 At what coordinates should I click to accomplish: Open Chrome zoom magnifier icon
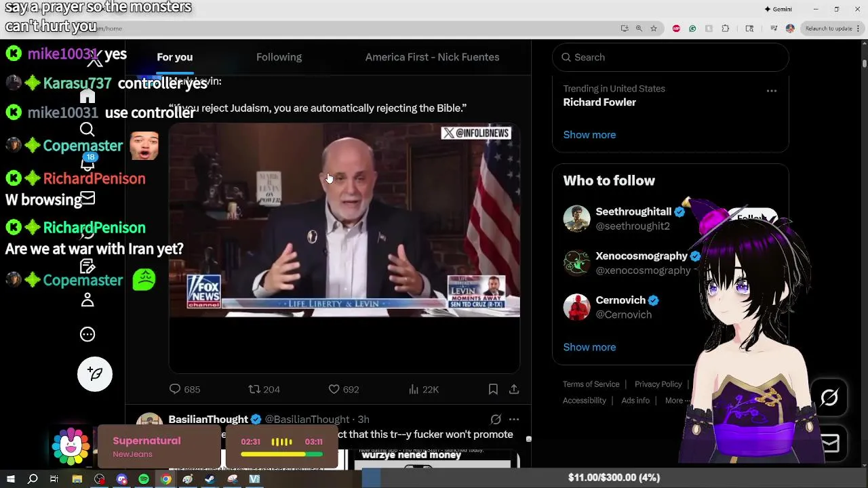(x=639, y=28)
